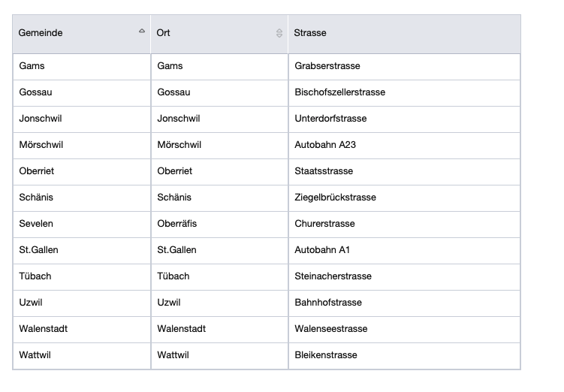Select the Oberriet cell in Gemeinde column
The height and width of the screenshot is (392, 564).
(x=37, y=171)
